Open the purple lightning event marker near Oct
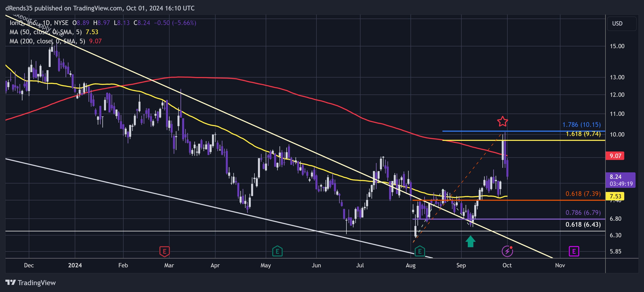The height and width of the screenshot is (292, 644). pyautogui.click(x=507, y=251)
